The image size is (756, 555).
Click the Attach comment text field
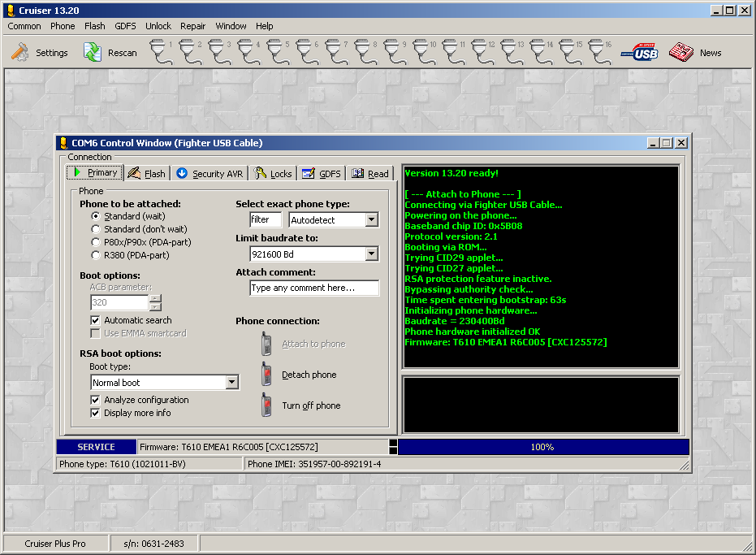pyautogui.click(x=313, y=288)
